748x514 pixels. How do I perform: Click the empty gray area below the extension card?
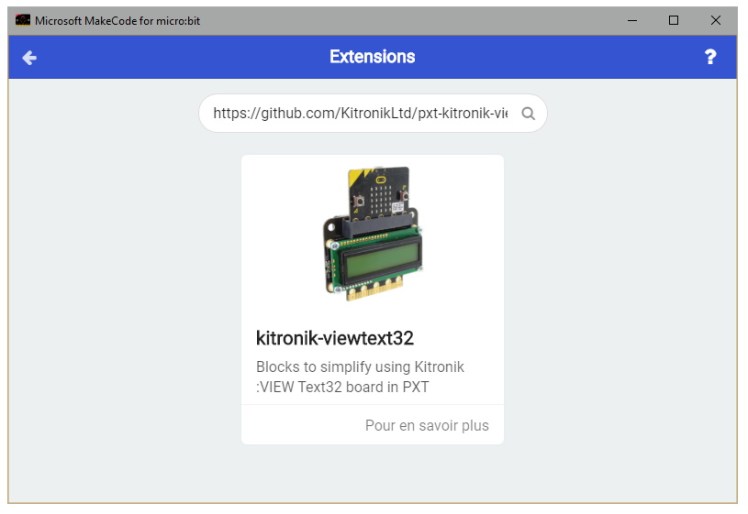372,475
